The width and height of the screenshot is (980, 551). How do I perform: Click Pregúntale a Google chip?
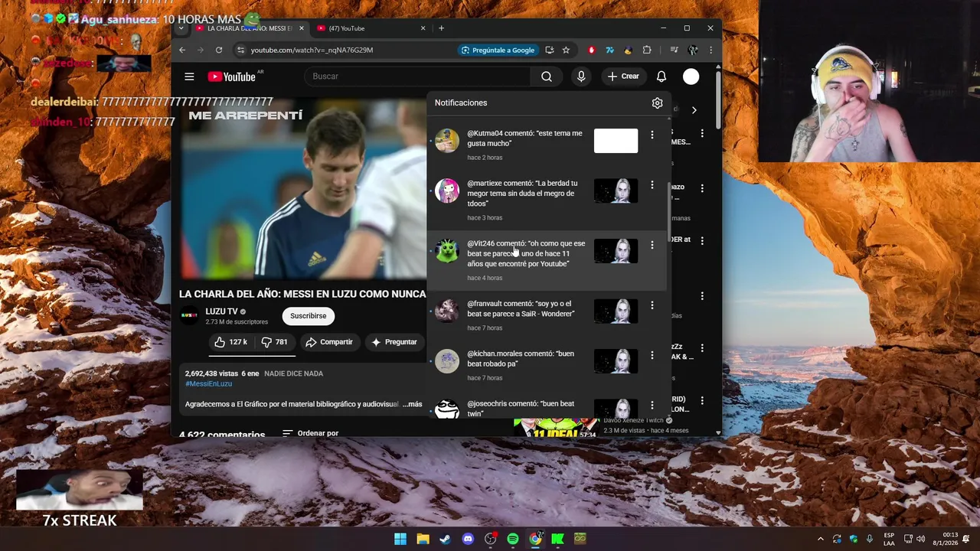[498, 50]
